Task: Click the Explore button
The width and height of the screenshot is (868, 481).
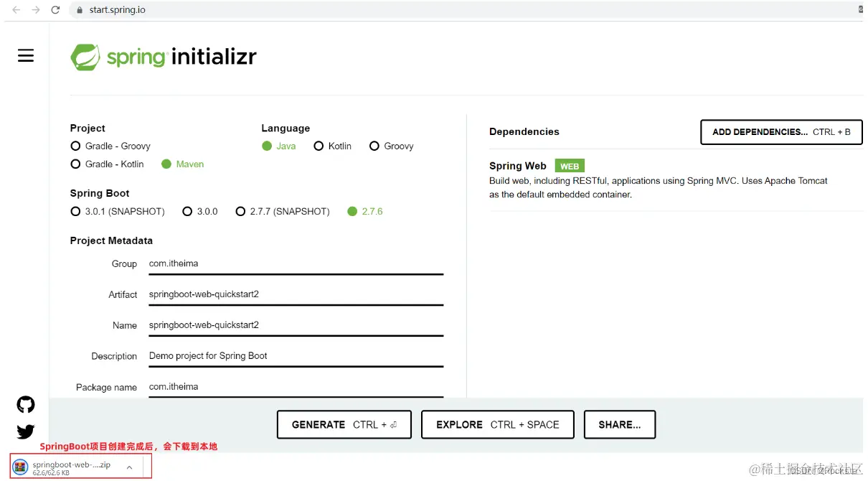Action: coord(498,424)
